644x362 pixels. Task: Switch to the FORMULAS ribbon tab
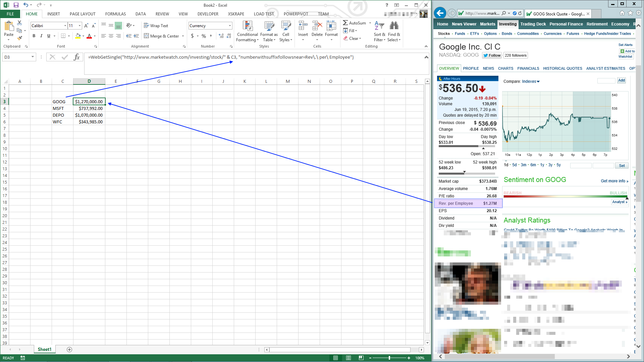[115, 14]
